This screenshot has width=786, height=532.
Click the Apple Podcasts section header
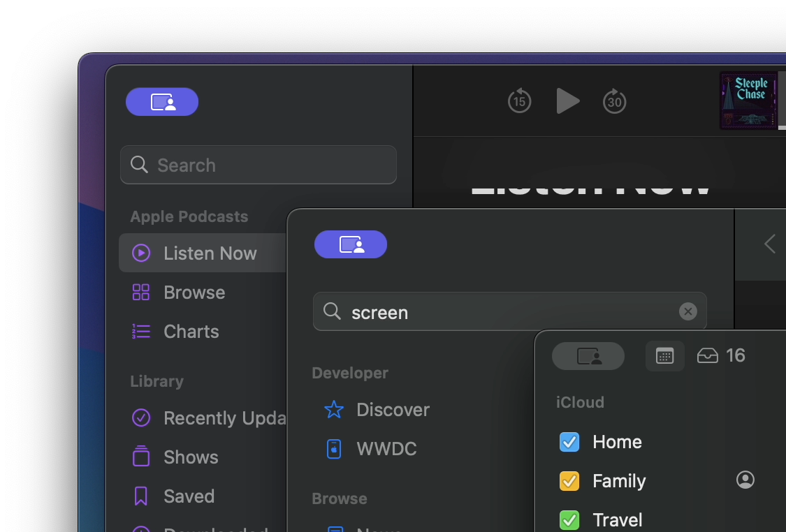[189, 216]
